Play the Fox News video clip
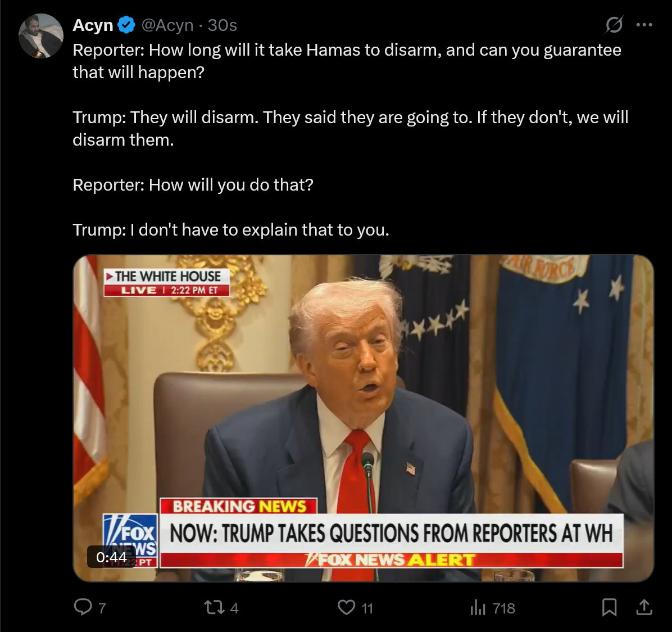The image size is (672, 632). 364,418
